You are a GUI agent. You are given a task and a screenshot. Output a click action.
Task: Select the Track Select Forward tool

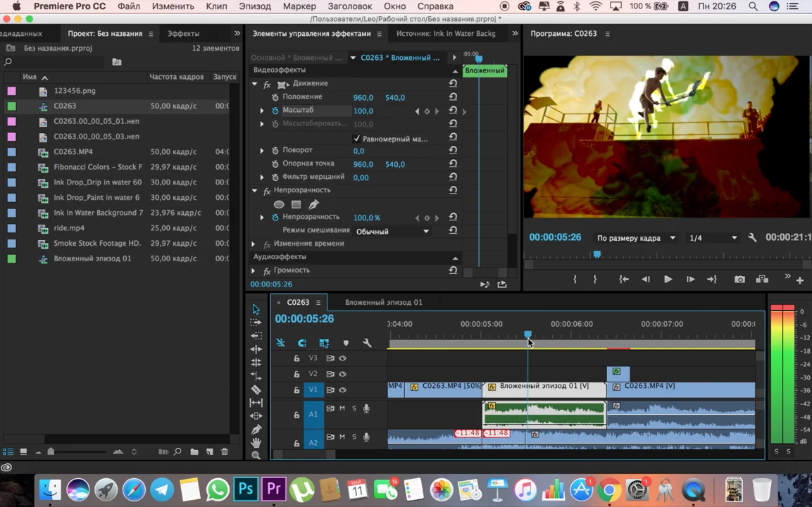pos(256,322)
